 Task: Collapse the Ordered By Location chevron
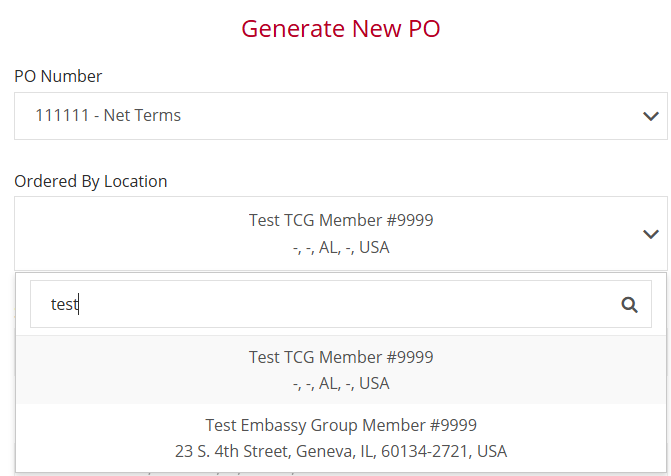(x=651, y=234)
